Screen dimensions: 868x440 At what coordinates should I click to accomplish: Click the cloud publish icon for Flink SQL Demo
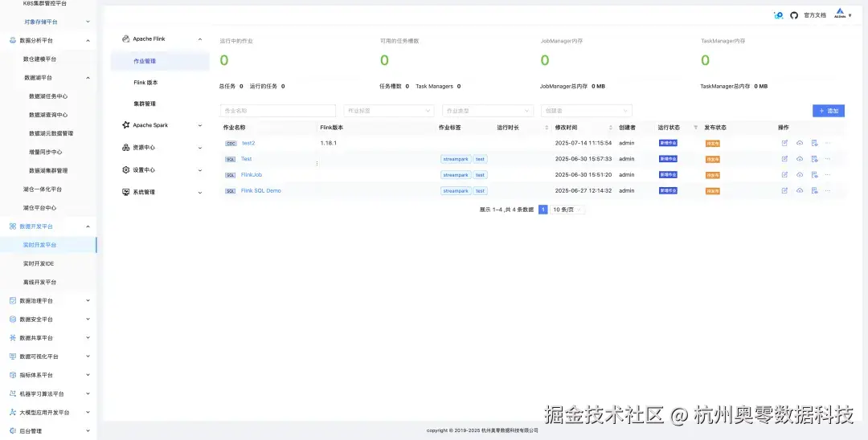click(800, 191)
